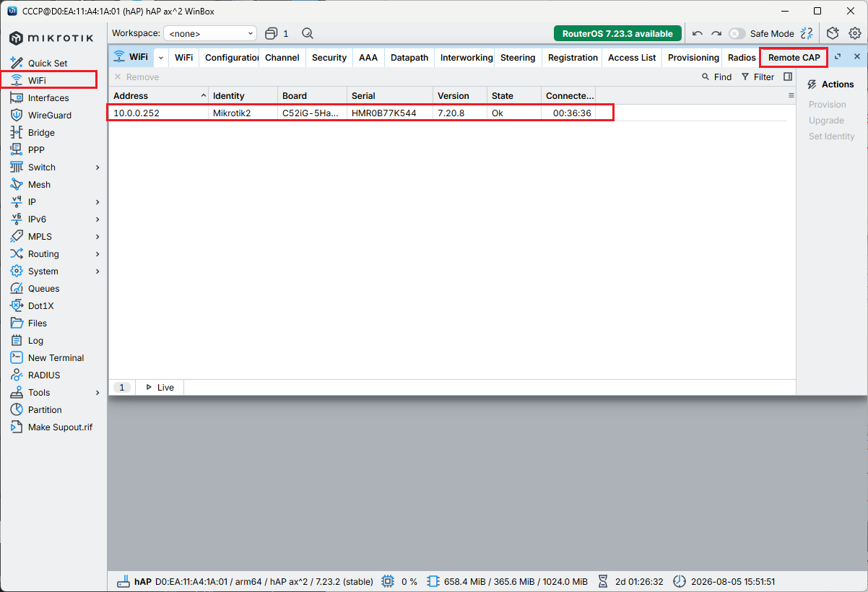Screen dimensions: 868x592
Task: Expand the Tools submenu
Action: pos(97,392)
